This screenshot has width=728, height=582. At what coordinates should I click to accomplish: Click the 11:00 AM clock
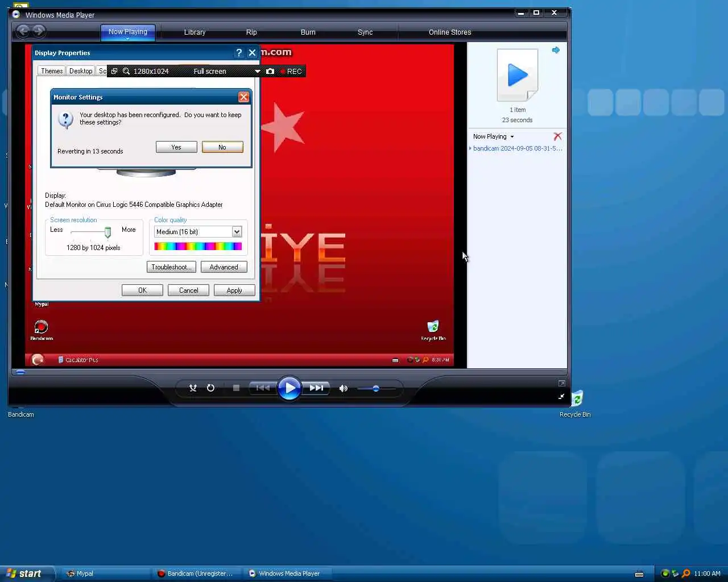point(707,573)
